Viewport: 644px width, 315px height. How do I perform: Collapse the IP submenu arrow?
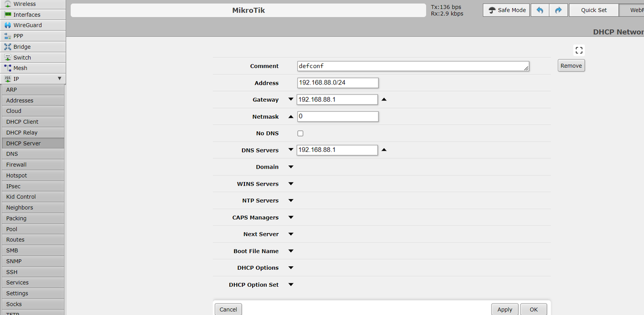pos(59,78)
